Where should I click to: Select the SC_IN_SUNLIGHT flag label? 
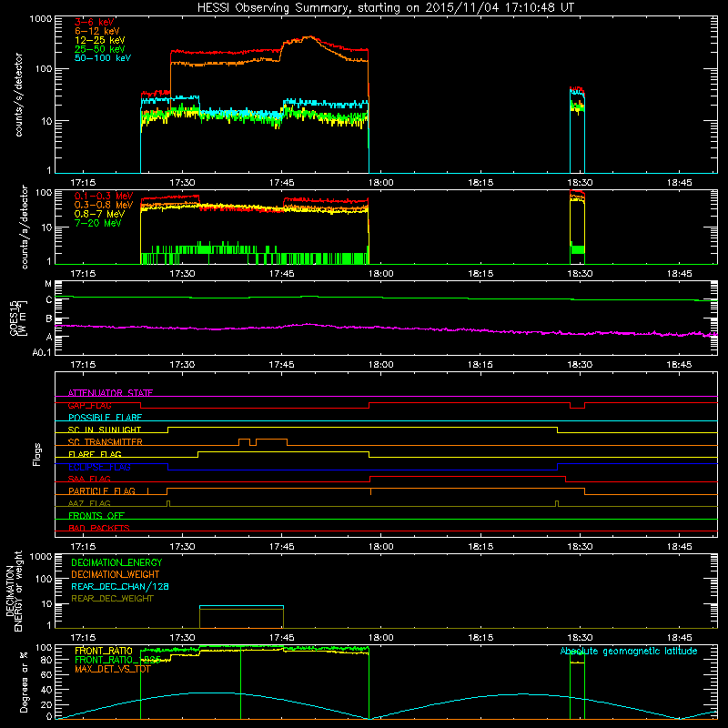click(105, 430)
